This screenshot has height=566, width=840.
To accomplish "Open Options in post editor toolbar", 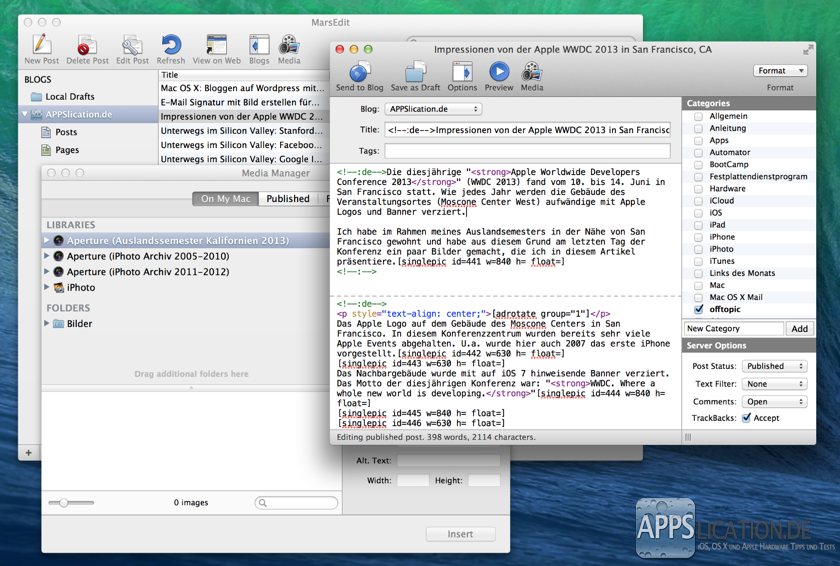I will (462, 72).
